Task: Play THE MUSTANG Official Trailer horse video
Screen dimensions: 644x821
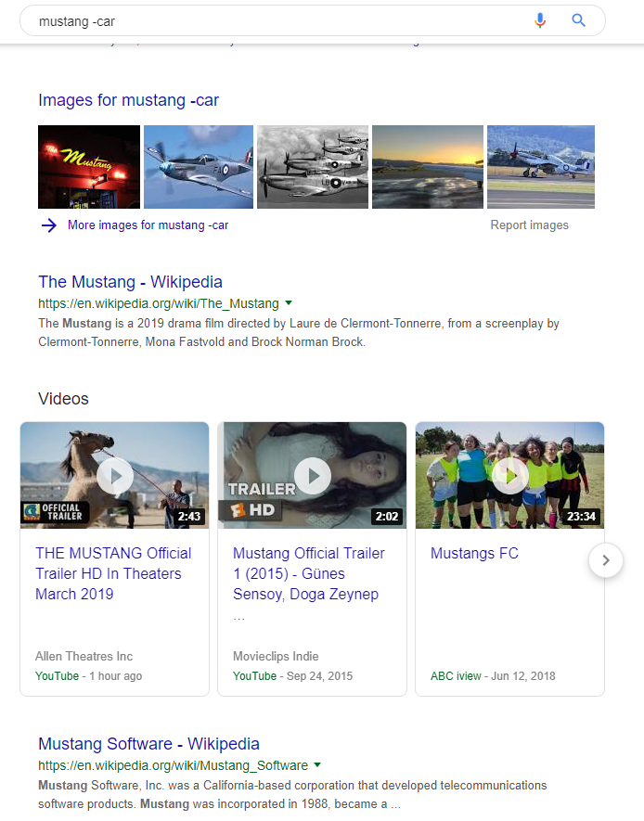Action: (x=115, y=475)
